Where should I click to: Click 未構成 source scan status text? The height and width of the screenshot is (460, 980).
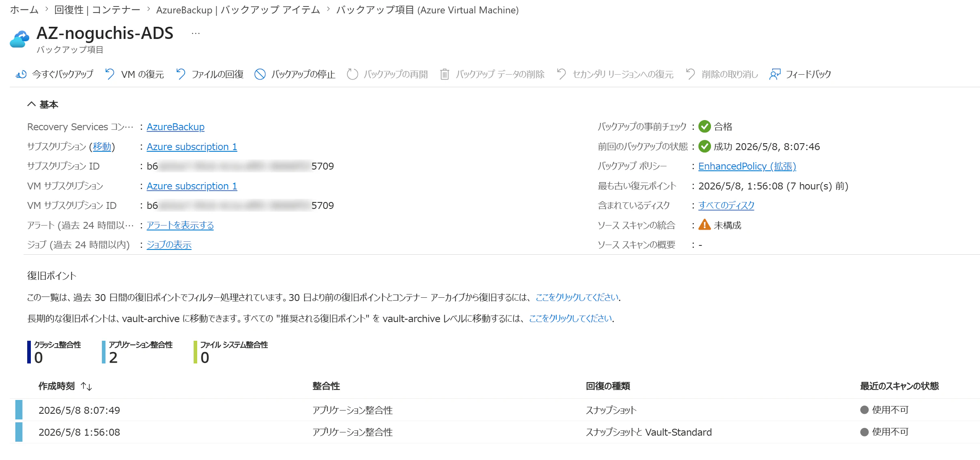coord(728,225)
